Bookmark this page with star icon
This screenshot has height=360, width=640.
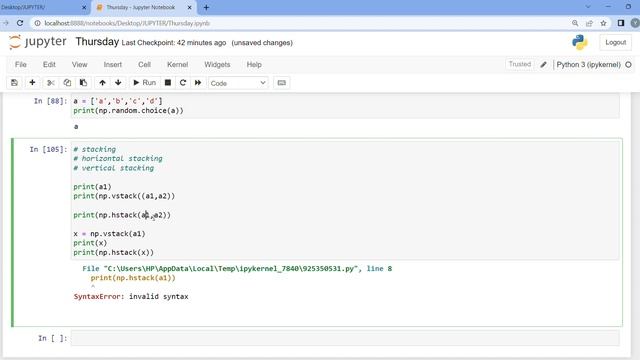click(603, 23)
